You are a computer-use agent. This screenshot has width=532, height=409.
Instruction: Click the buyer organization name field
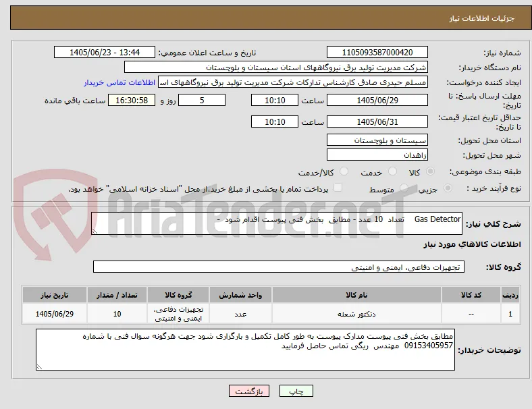276,67
